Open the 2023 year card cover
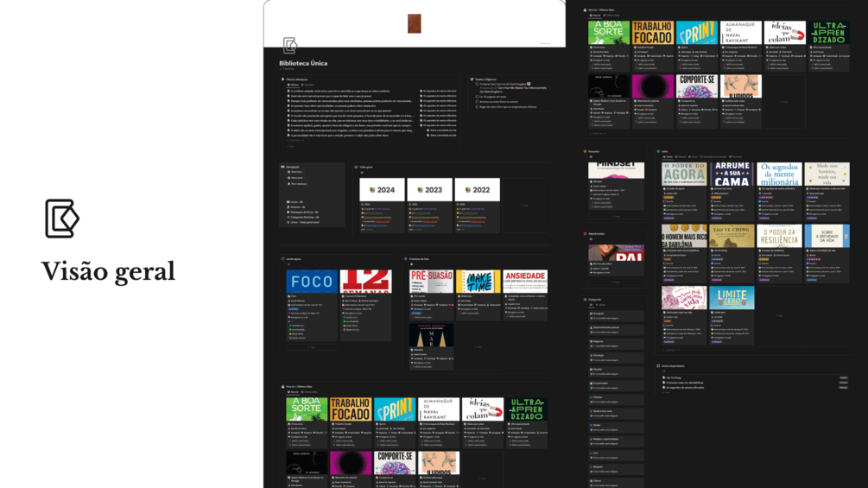The width and height of the screenshot is (868, 488). 429,189
